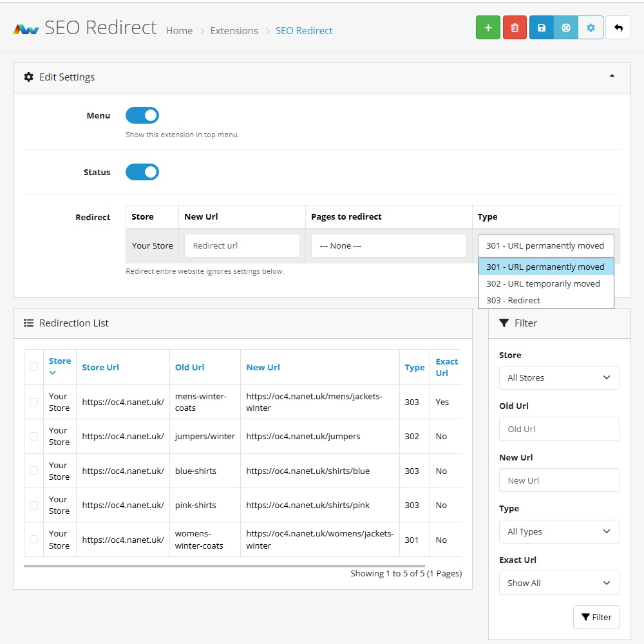The width and height of the screenshot is (644, 644).
Task: Tick the select-all checkbox in table header
Action: pos(34,367)
